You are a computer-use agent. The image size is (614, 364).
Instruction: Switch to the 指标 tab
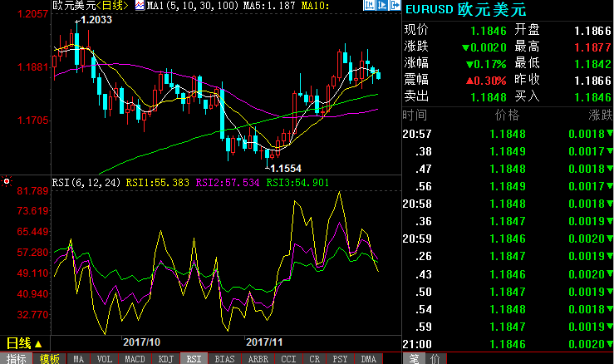(x=17, y=358)
